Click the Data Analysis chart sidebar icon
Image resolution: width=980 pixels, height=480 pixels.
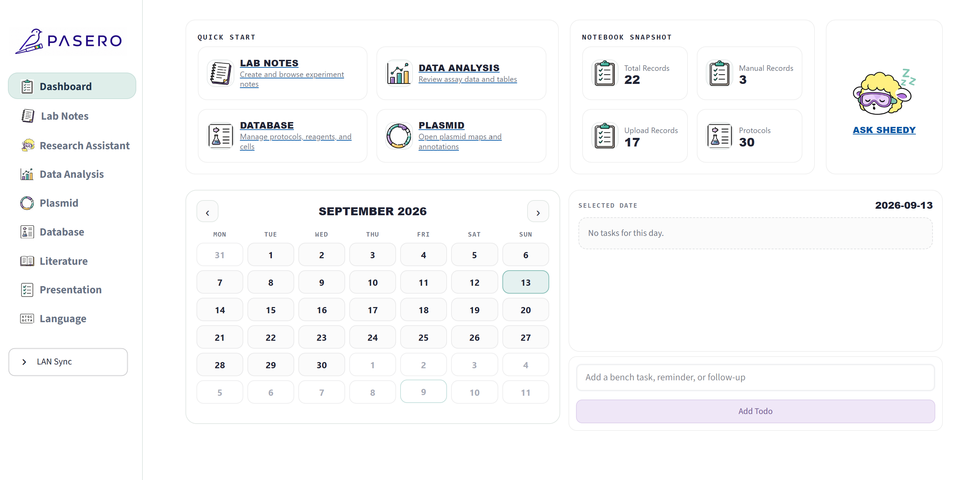27,174
